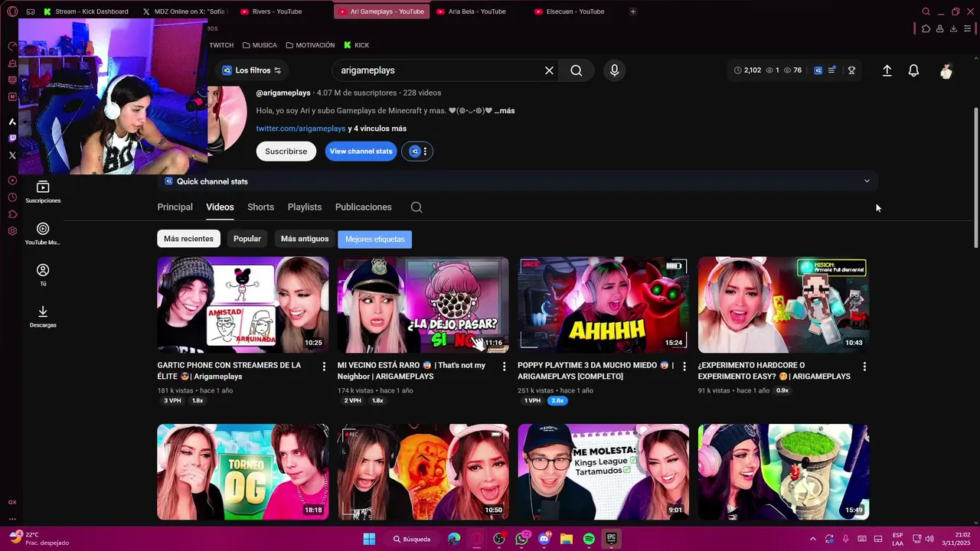This screenshot has width=980, height=551.
Task: Expand channel description with ...más
Action: 505,111
